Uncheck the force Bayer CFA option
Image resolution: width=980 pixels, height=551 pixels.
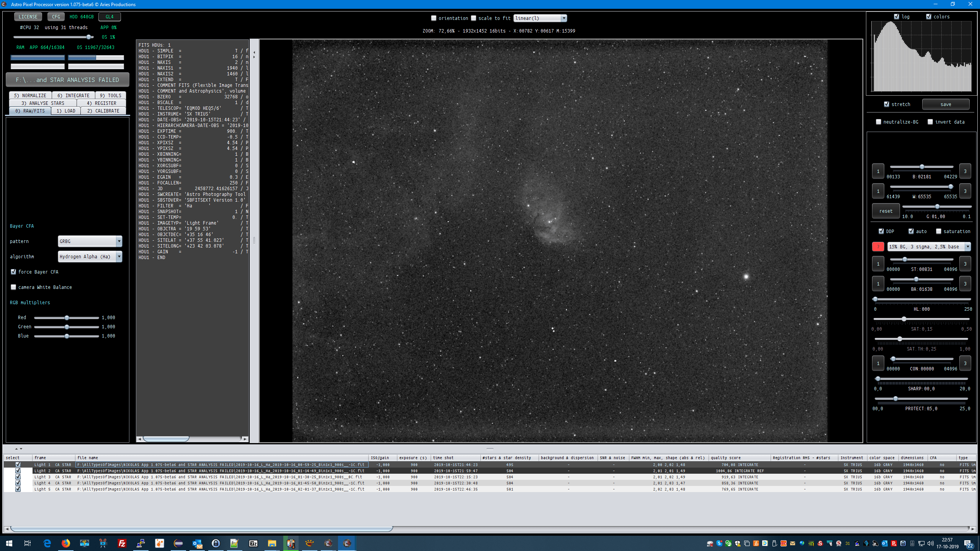point(14,272)
